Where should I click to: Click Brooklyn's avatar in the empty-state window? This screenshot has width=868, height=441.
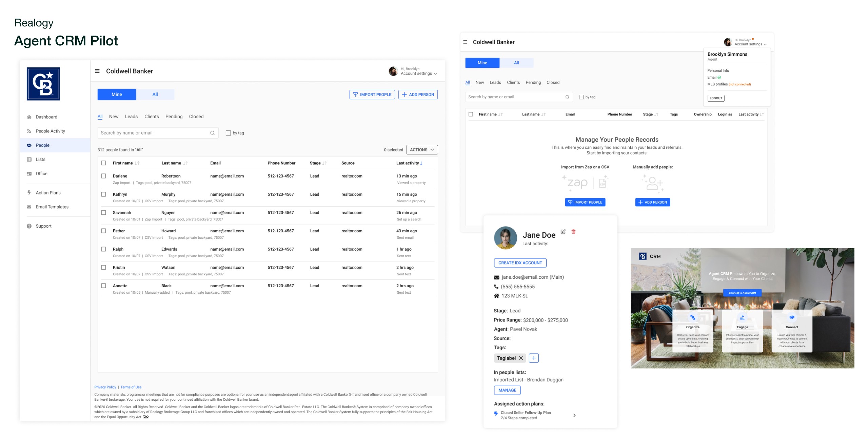(728, 42)
